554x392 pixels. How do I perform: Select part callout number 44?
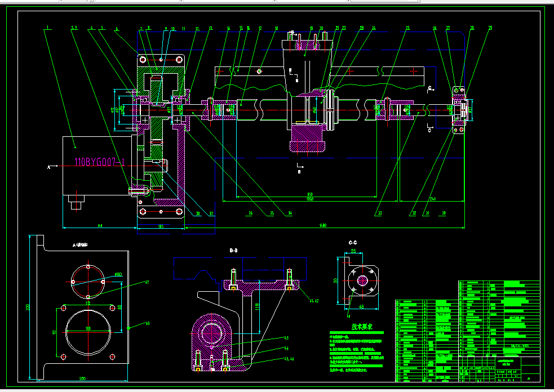[286, 348]
